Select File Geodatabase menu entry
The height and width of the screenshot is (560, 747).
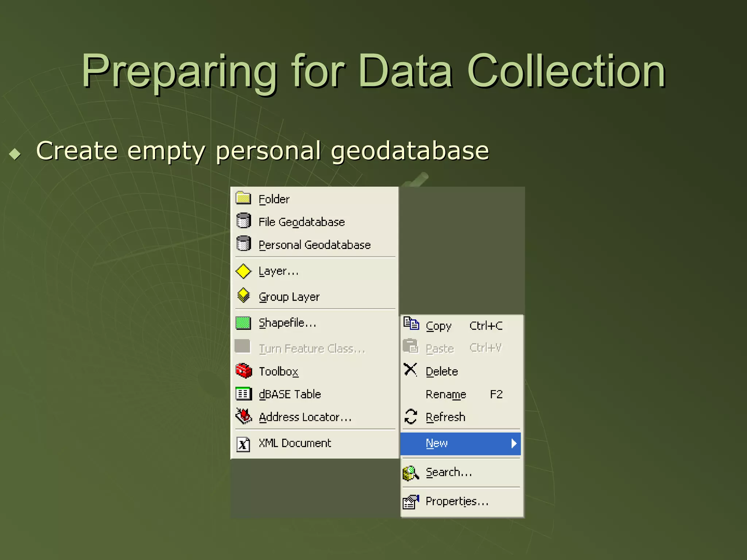315,222
